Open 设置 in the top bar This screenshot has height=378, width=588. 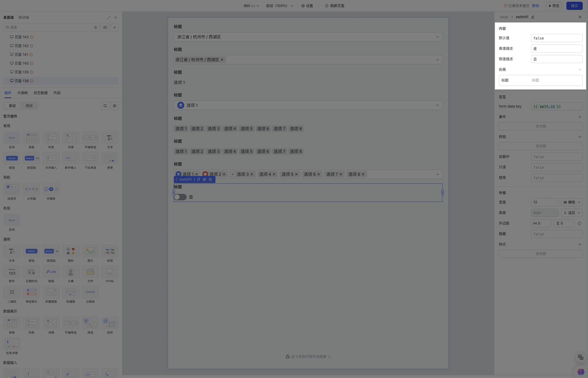pos(307,6)
